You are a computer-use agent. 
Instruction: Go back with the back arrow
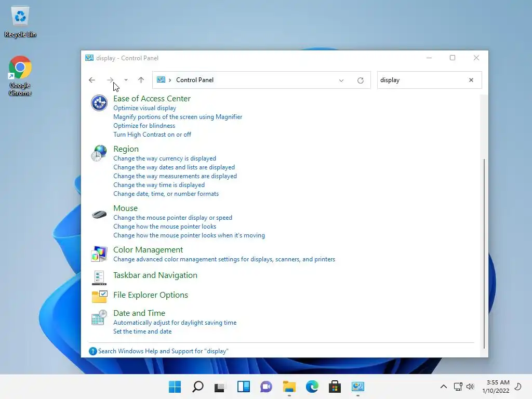(92, 80)
